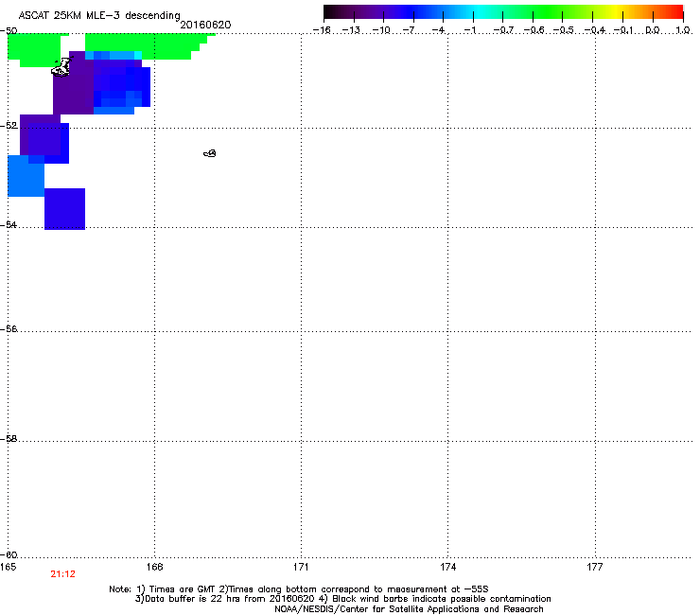Click the -0.6 label on the color scale

(x=534, y=30)
